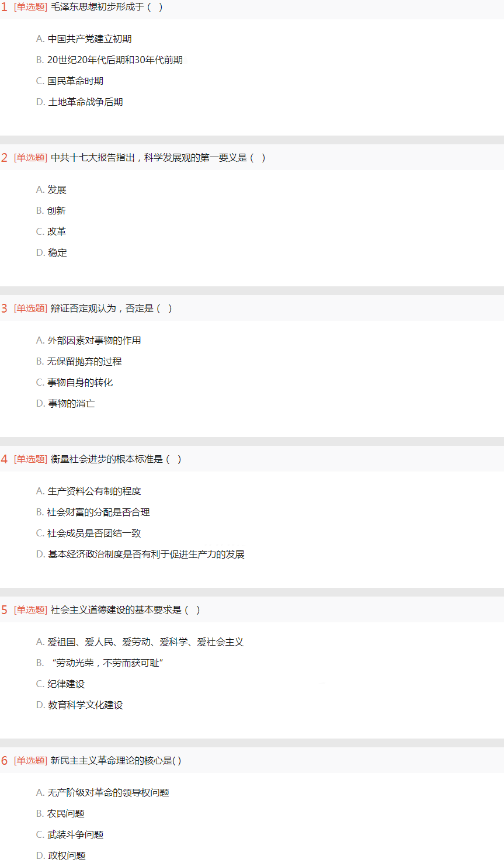Pick option D 基本经济政治制度是否有利于促进生产力的发展
504x863 pixels.
click(140, 554)
